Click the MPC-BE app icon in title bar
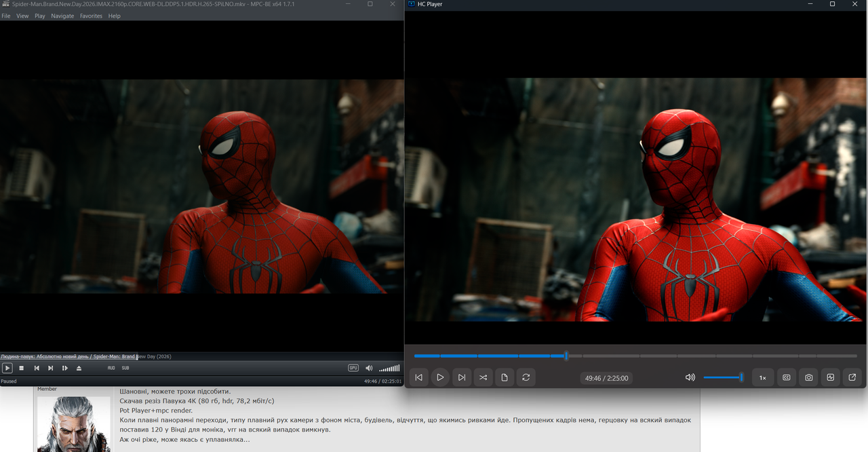Image resolution: width=868 pixels, height=452 pixels. point(5,4)
